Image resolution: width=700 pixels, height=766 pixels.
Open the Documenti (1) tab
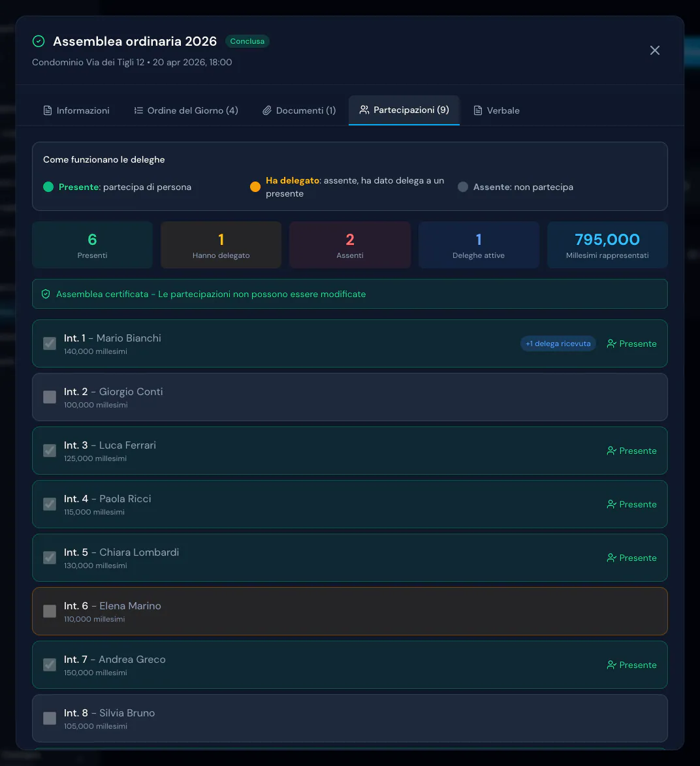click(299, 110)
